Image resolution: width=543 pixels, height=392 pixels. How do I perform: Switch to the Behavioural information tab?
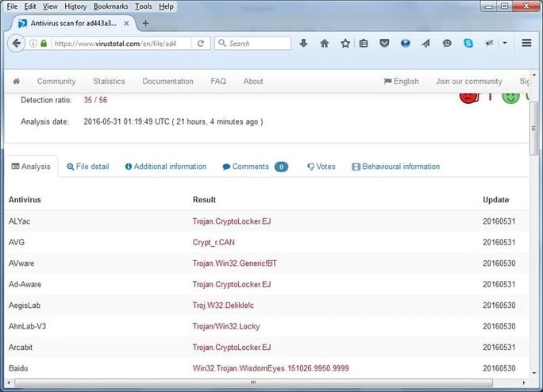click(x=395, y=167)
